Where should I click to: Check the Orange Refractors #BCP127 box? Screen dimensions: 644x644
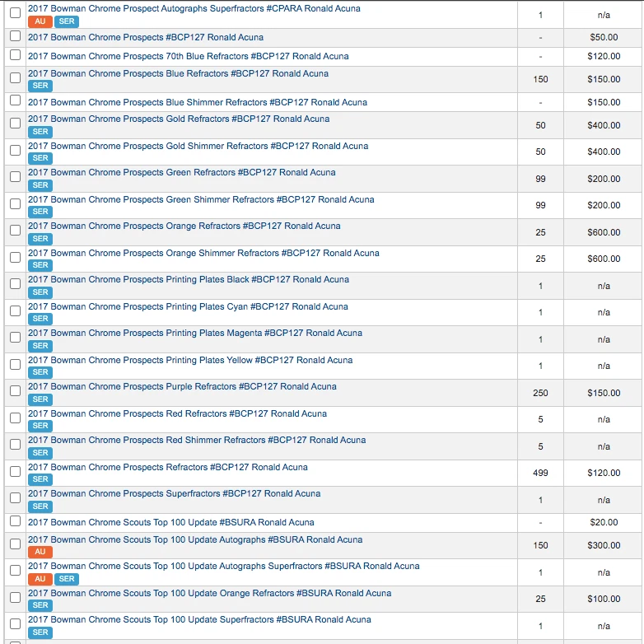[15, 230]
